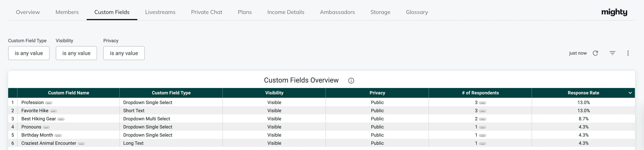Open the Storage tab
The image size is (644, 150).
(x=380, y=12)
